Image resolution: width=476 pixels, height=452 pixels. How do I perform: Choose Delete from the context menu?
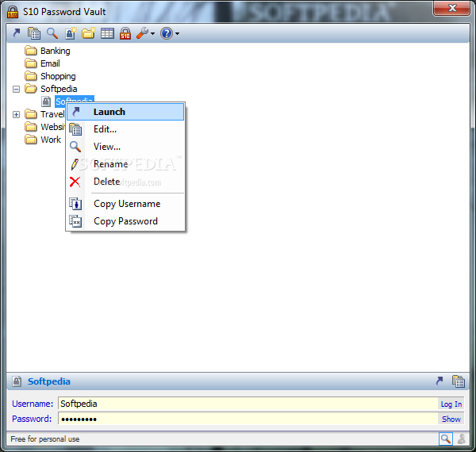tap(125, 182)
